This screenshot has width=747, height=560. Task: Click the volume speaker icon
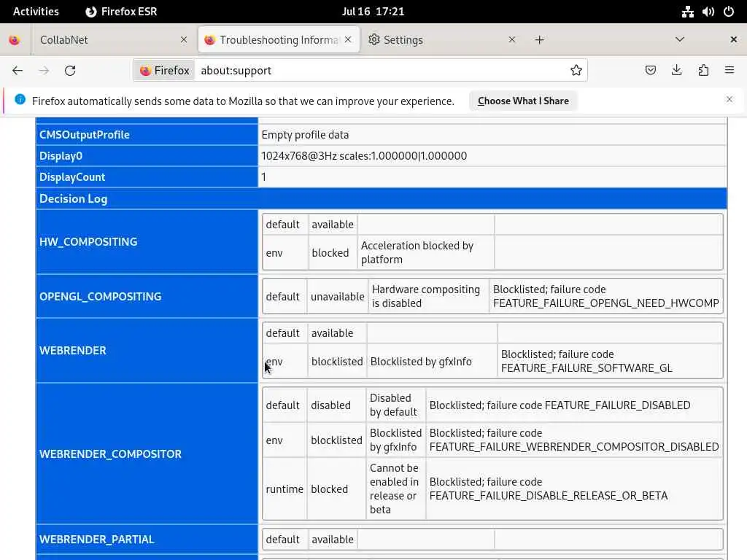(x=708, y=12)
